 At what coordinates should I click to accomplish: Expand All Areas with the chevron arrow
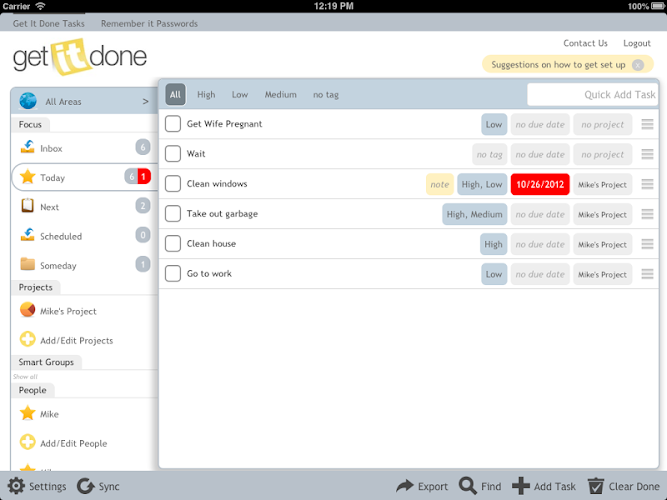[x=145, y=101]
